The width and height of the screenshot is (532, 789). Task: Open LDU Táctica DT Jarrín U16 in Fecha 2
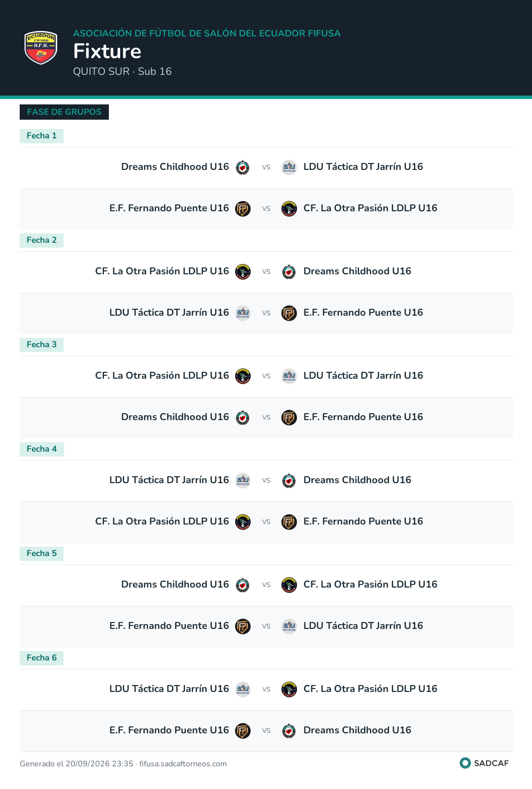tap(169, 313)
